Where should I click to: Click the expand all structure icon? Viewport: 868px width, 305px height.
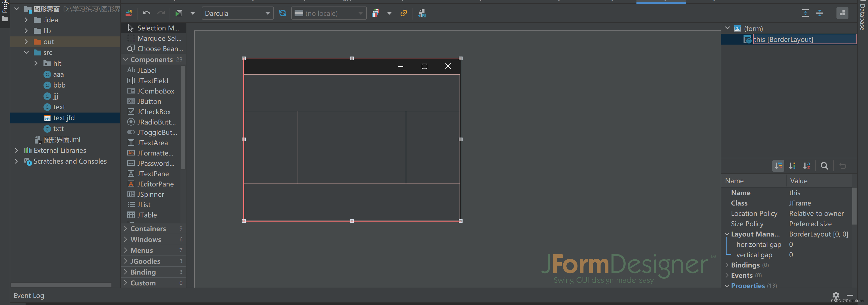(805, 13)
